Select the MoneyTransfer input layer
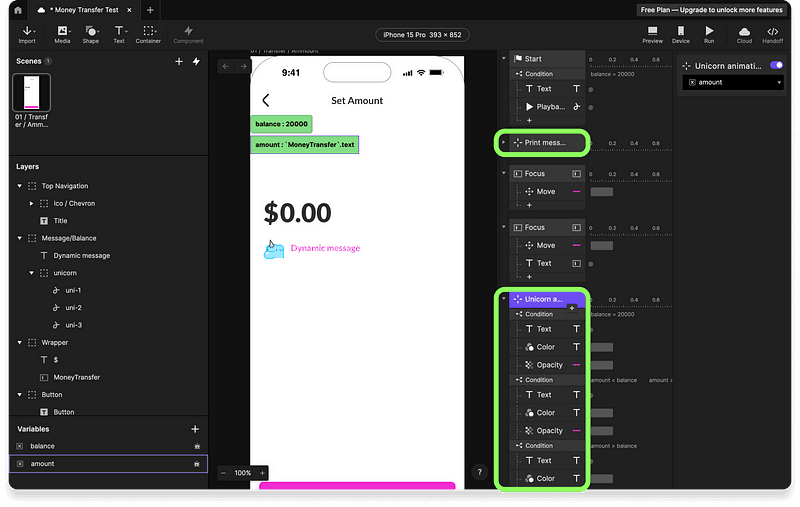800x507 pixels. (x=77, y=377)
